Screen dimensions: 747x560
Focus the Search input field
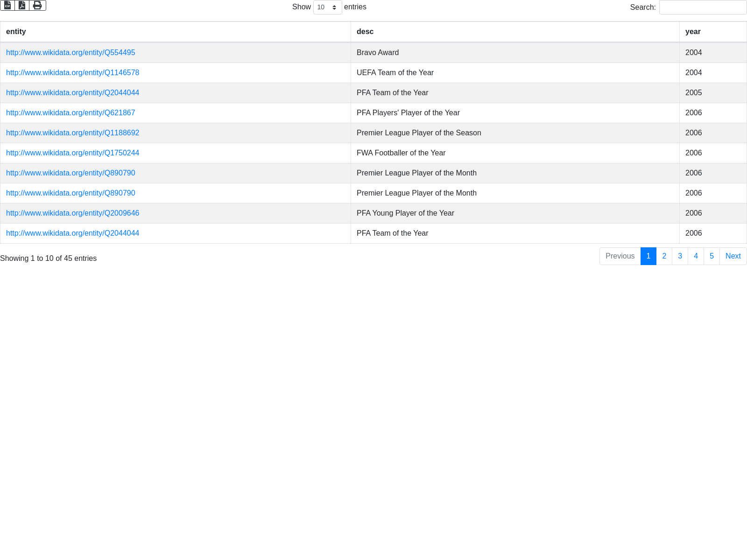pos(703,7)
